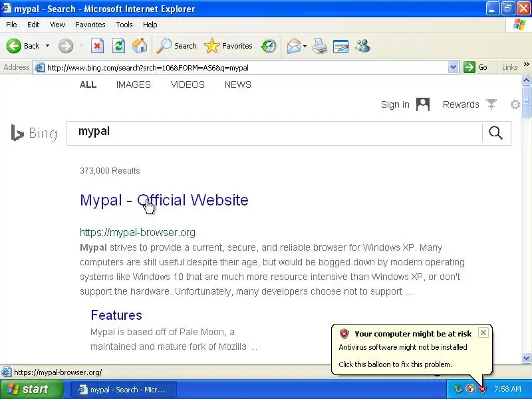532x399 pixels.
Task: Switch to the VIDEOS search tab
Action: [188, 84]
